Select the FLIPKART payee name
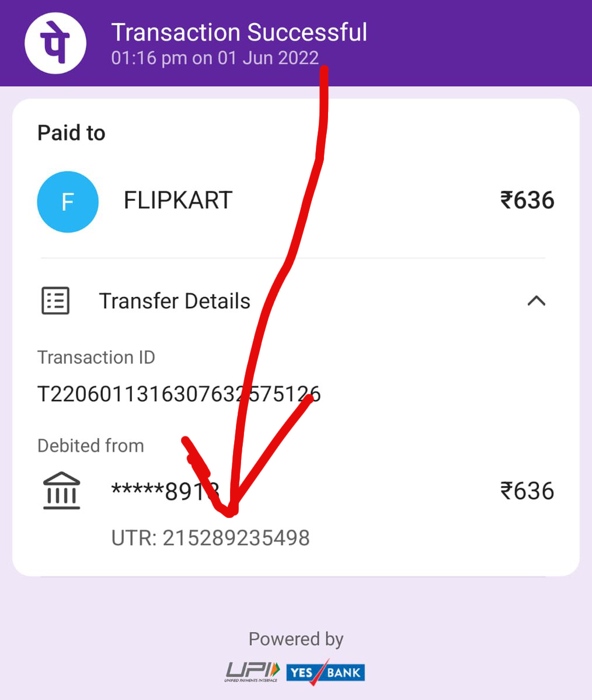The width and height of the screenshot is (592, 700). point(178,201)
